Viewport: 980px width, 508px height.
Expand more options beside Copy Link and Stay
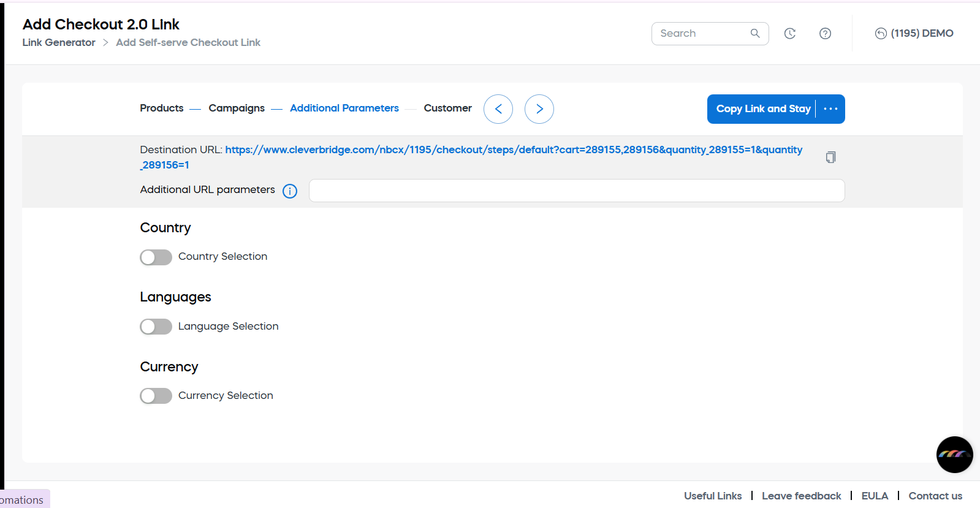(x=830, y=109)
